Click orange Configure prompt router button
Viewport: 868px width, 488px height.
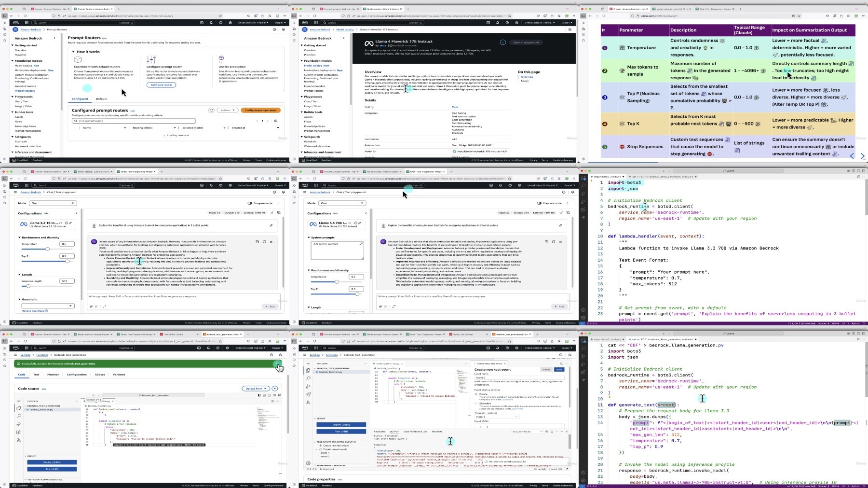click(260, 110)
